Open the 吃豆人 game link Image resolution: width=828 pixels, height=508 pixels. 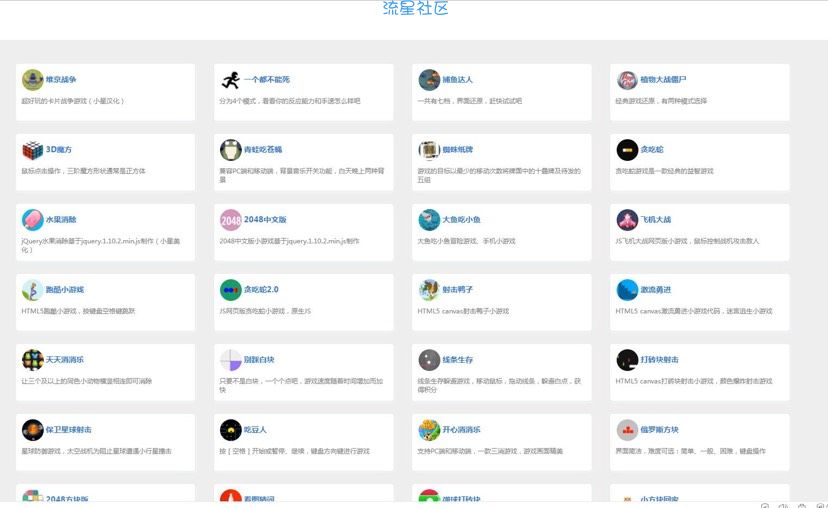(x=255, y=430)
